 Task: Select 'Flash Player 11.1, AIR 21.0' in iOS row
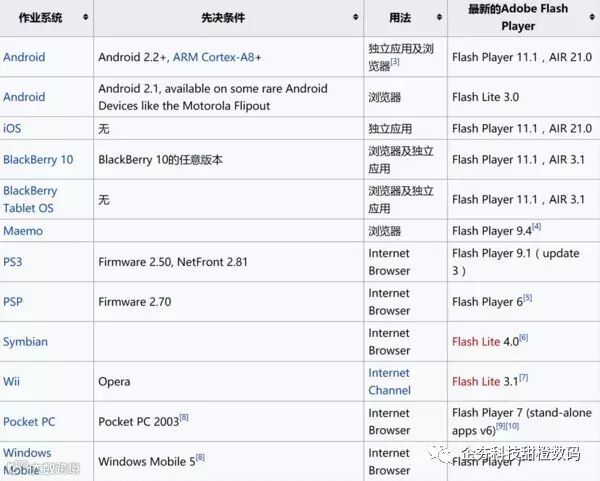click(524, 128)
